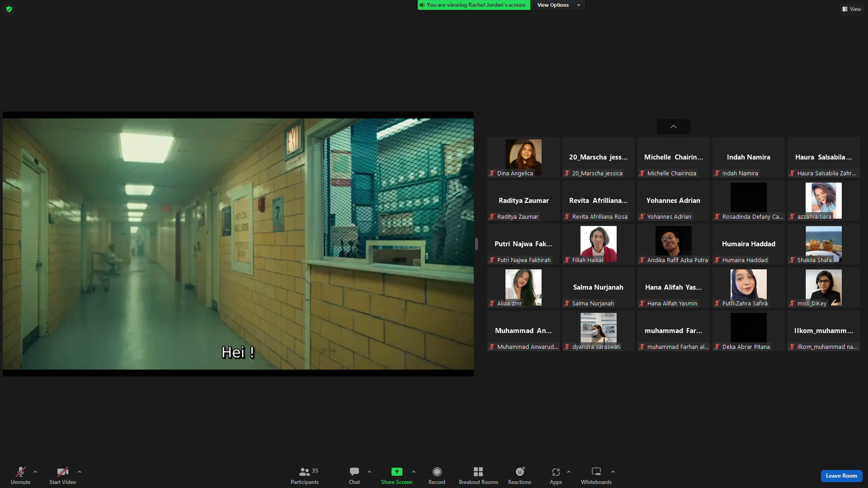This screenshot has height=488, width=868.
Task: Click muted mic icon beside Indah Namira
Action: [717, 174]
